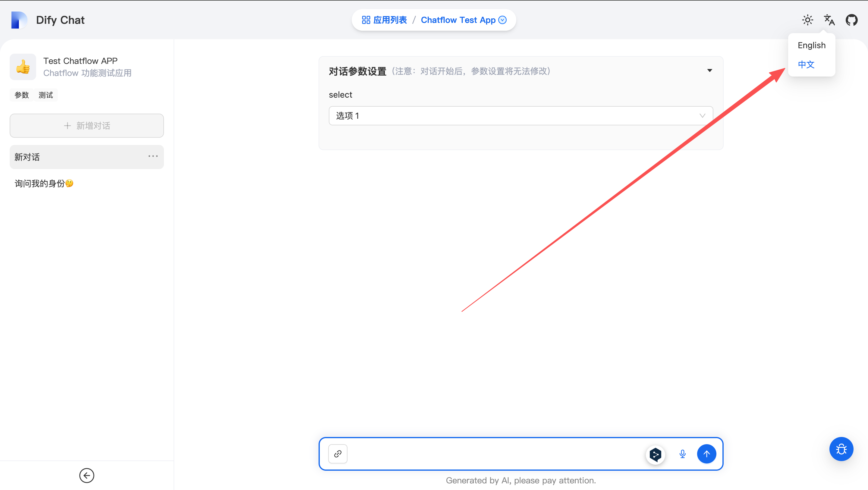Viewport: 868px width, 490px height.
Task: Select English in the language menu
Action: click(x=811, y=45)
